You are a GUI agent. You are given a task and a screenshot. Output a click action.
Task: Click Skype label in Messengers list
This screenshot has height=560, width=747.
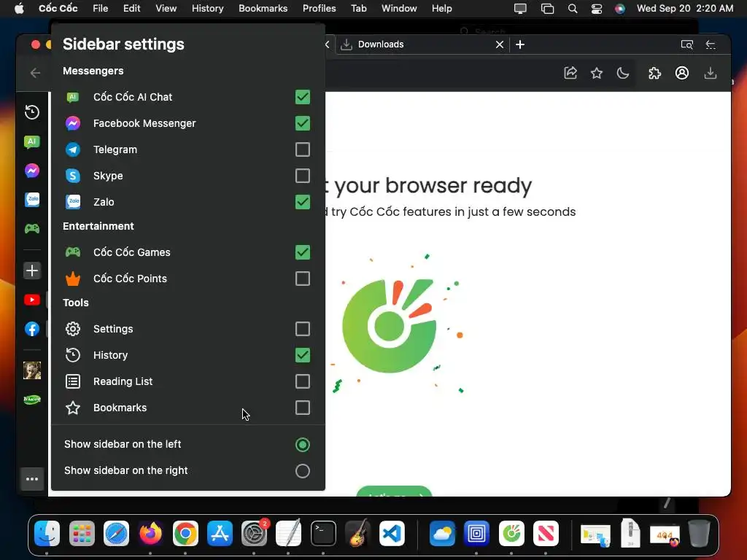108,176
